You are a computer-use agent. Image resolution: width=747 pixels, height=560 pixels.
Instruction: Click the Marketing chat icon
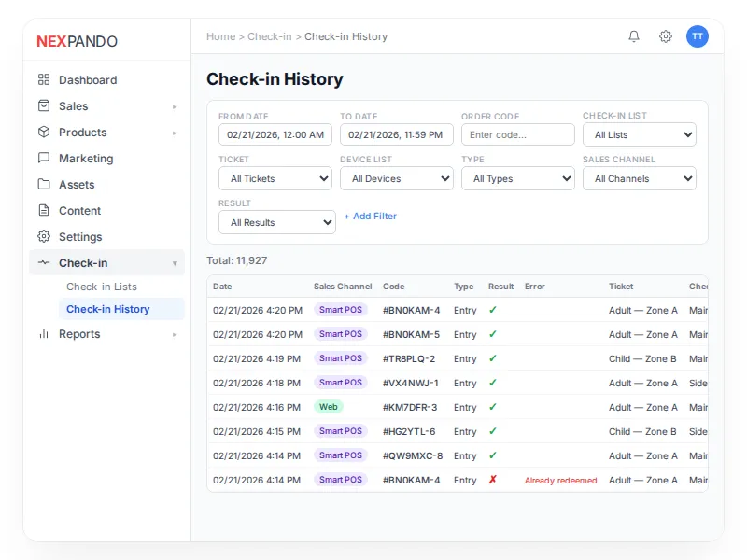44,158
